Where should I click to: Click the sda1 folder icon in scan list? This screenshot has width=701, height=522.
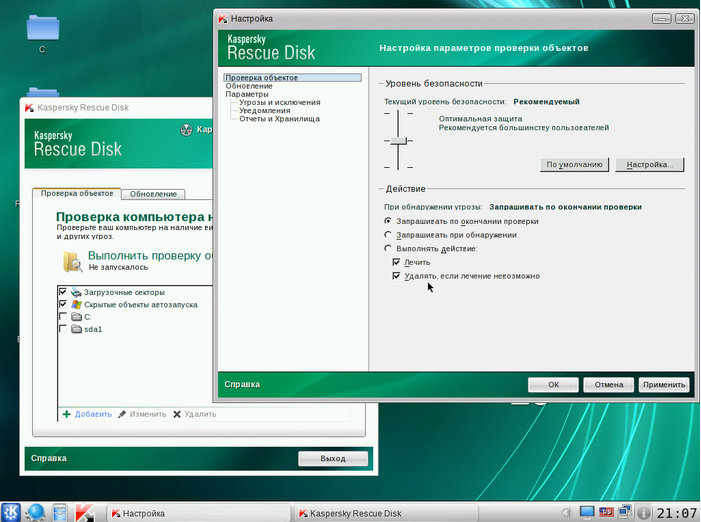coord(76,329)
